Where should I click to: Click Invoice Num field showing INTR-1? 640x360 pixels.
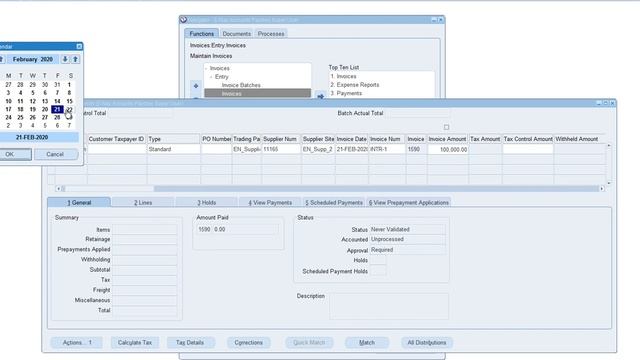387,149
